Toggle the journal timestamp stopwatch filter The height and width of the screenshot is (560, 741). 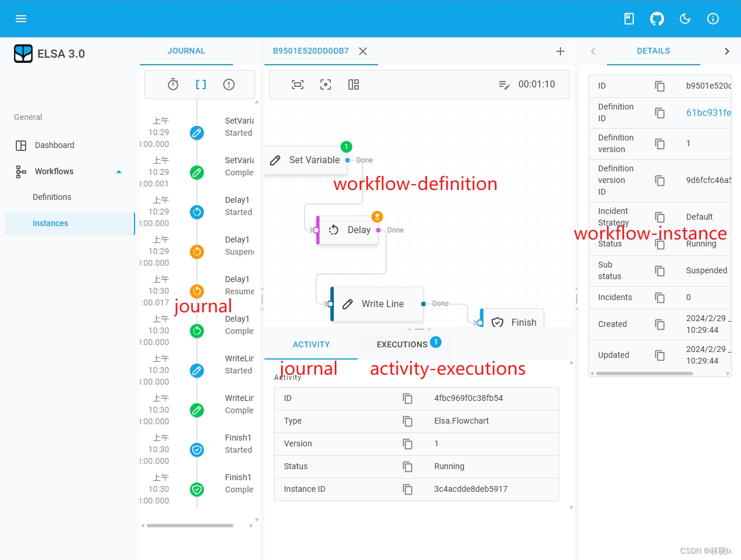(x=173, y=84)
